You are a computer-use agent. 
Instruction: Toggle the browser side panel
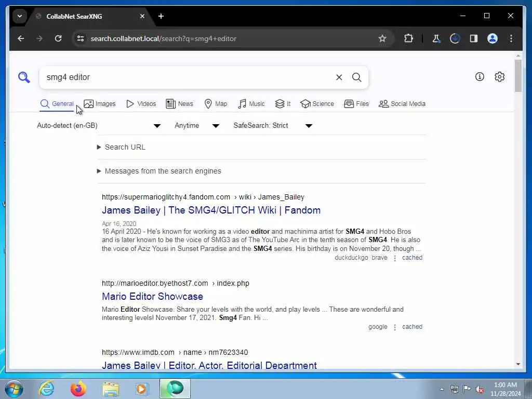(x=474, y=38)
